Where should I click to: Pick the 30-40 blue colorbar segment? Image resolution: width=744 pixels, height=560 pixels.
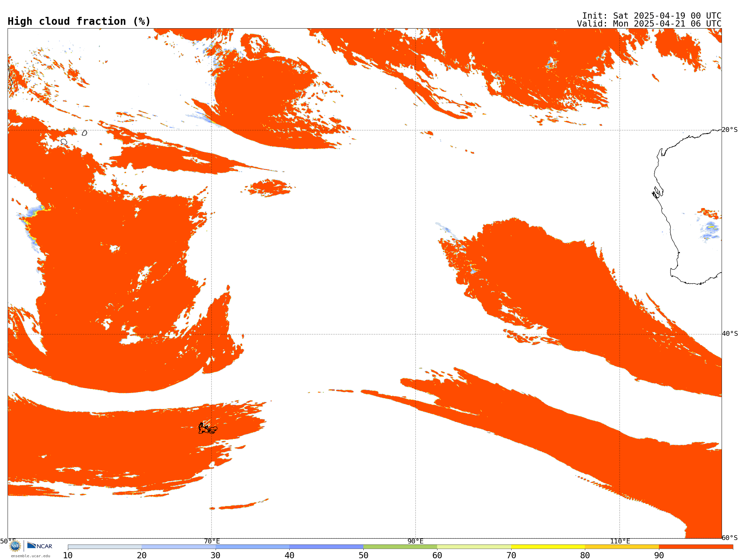(x=252, y=547)
